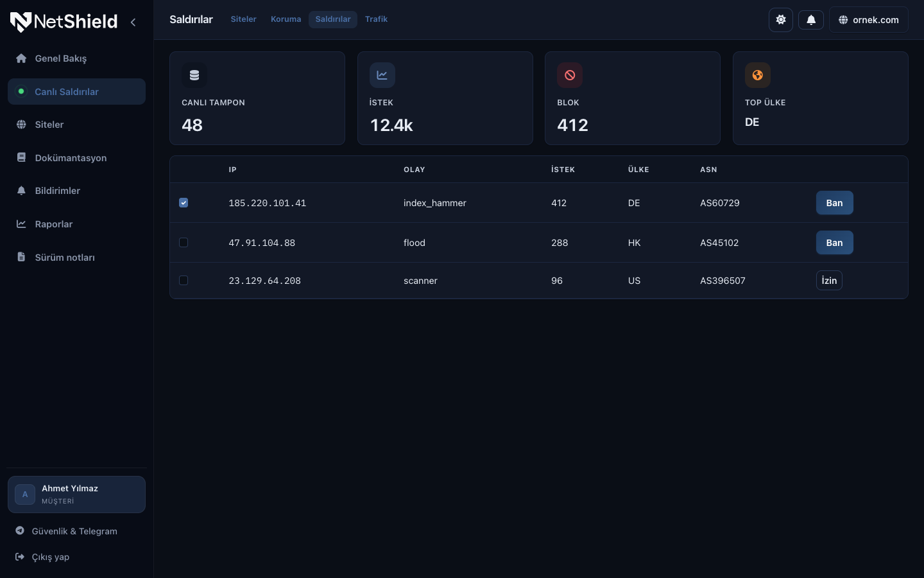This screenshot has height=578, width=924.
Task: Click the user avatar with letter A
Action: [25, 495]
